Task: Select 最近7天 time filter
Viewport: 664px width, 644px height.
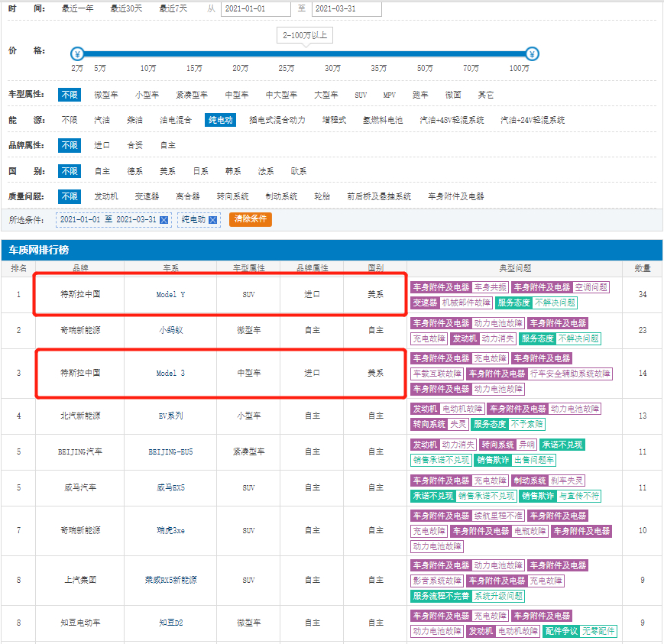Action: pyautogui.click(x=173, y=8)
